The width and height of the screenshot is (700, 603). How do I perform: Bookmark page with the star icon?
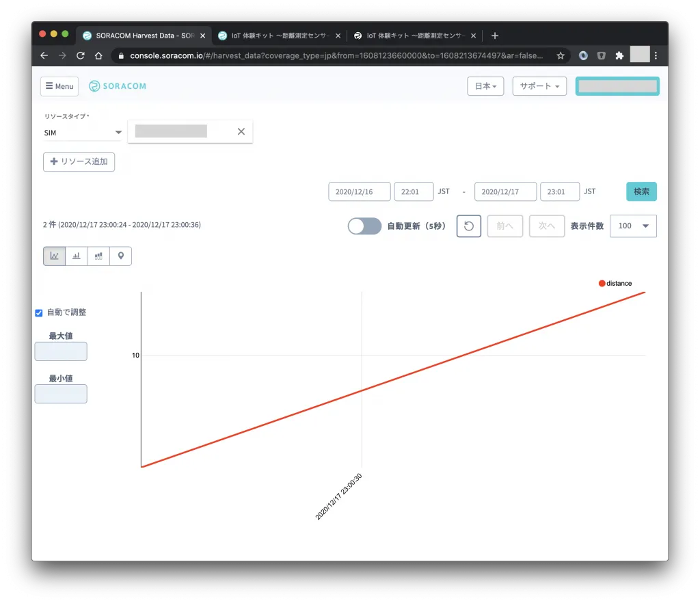coord(561,55)
